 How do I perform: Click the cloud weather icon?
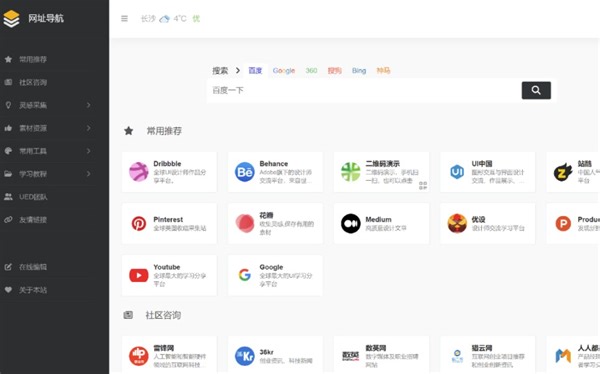click(164, 19)
